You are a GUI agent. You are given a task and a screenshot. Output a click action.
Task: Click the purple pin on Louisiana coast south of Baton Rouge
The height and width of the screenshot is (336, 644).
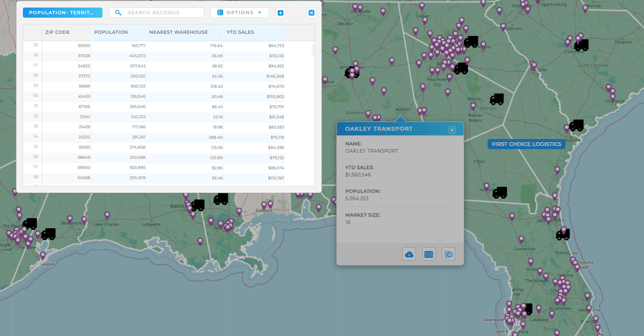coord(200,241)
